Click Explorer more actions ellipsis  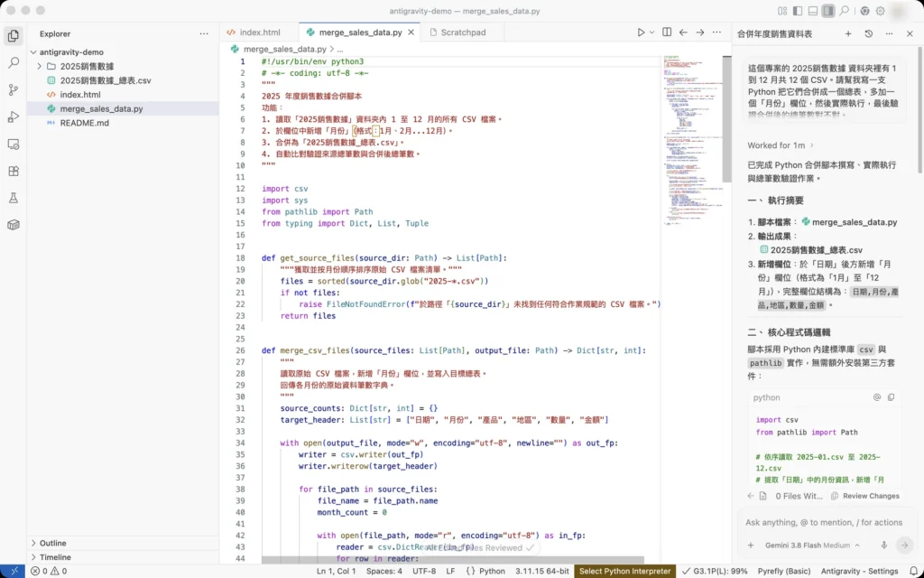[x=204, y=33]
